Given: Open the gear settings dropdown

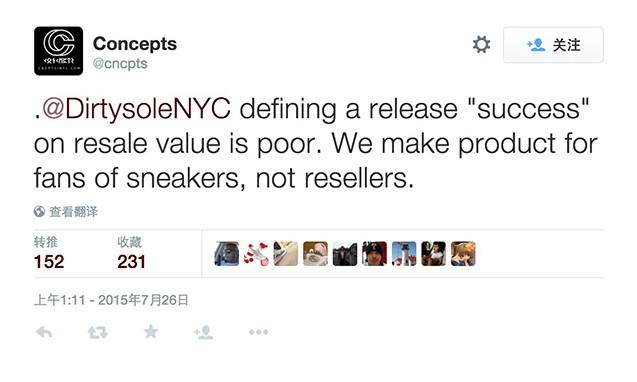Looking at the screenshot, I should pyautogui.click(x=481, y=44).
